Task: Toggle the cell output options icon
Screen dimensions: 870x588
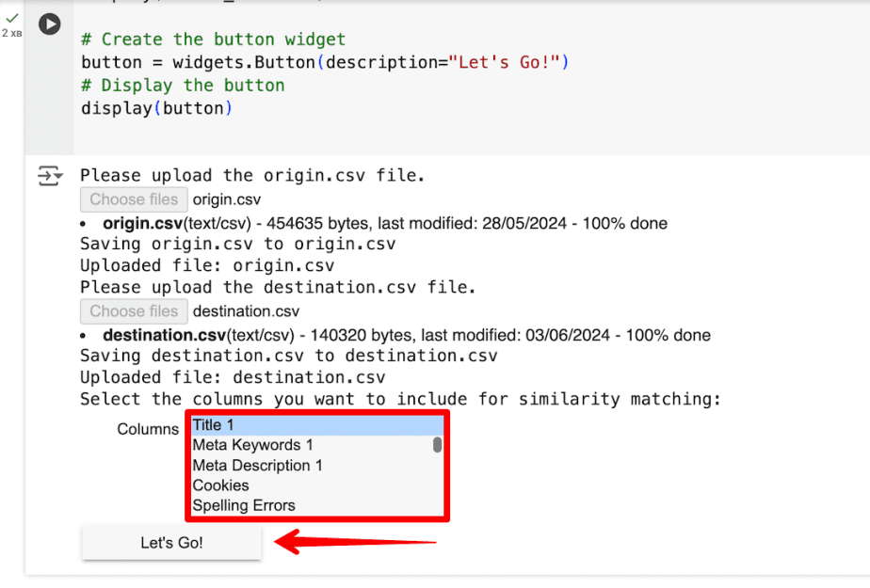Action: [49, 176]
